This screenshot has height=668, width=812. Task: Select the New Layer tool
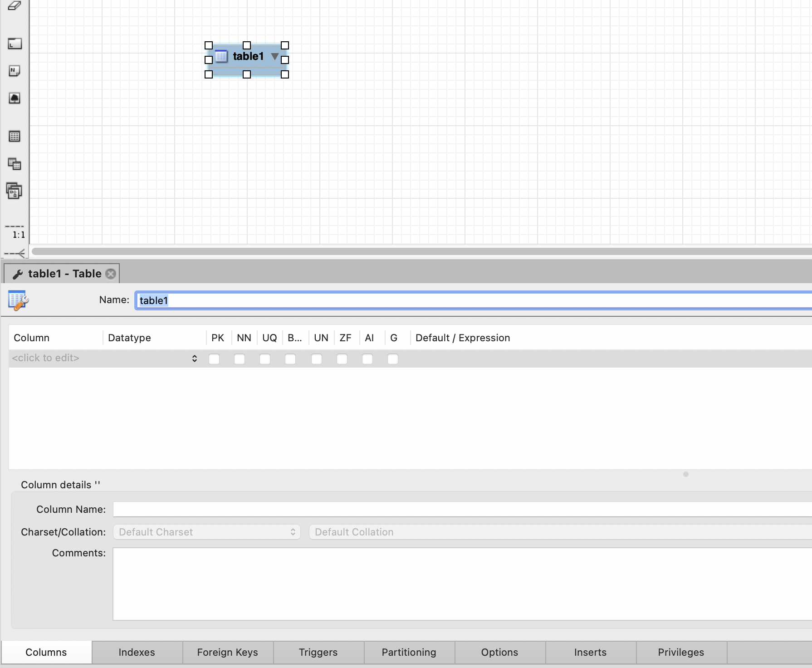(x=15, y=44)
